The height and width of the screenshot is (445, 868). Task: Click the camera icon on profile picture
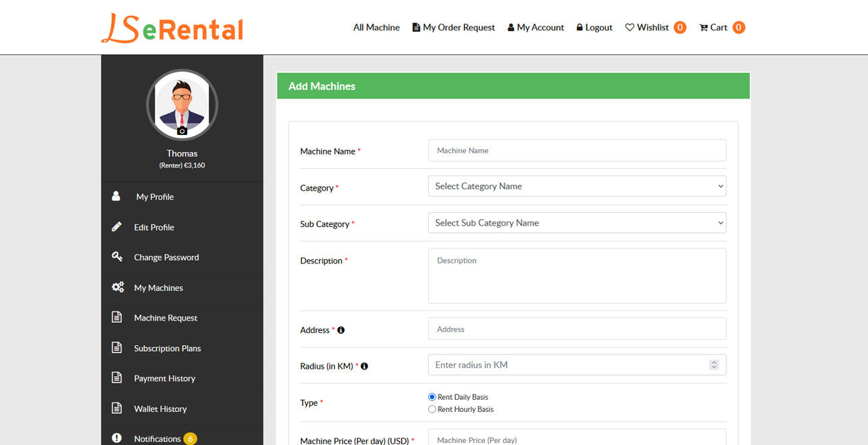(182, 131)
